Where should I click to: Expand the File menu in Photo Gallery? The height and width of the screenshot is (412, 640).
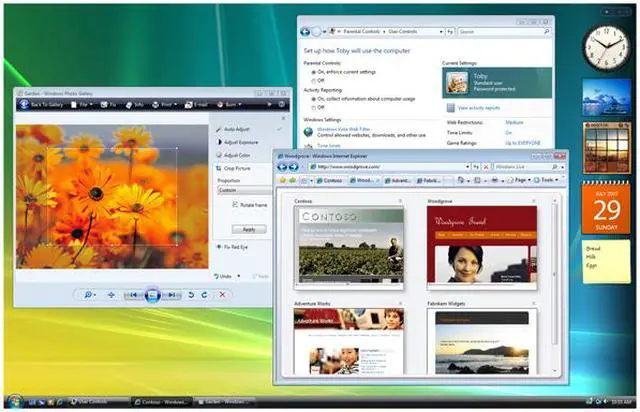(x=87, y=103)
